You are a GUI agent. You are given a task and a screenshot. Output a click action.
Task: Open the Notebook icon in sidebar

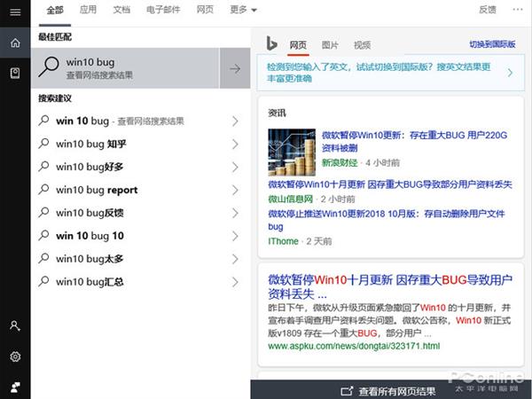point(14,73)
